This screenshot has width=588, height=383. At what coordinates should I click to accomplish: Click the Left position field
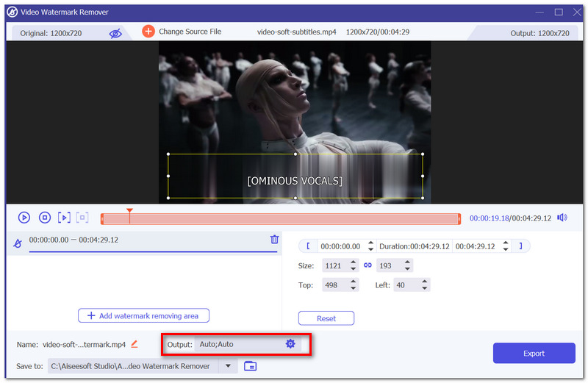tap(406, 285)
